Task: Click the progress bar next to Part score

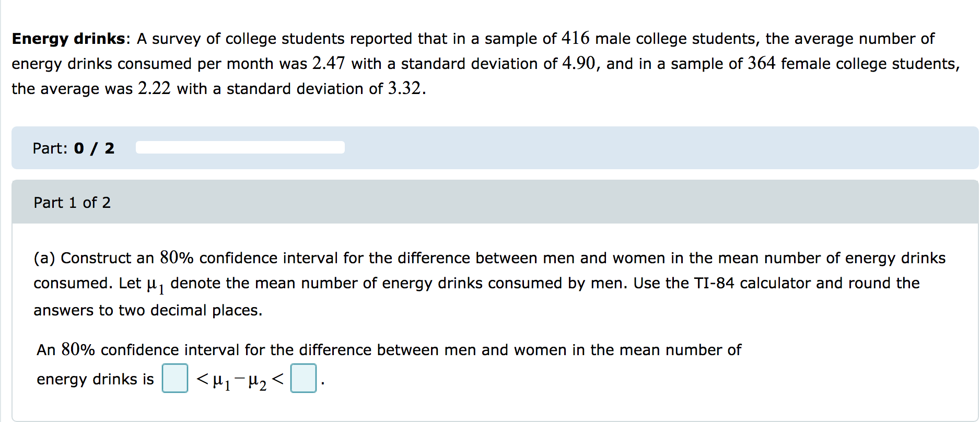Action: coord(240,148)
